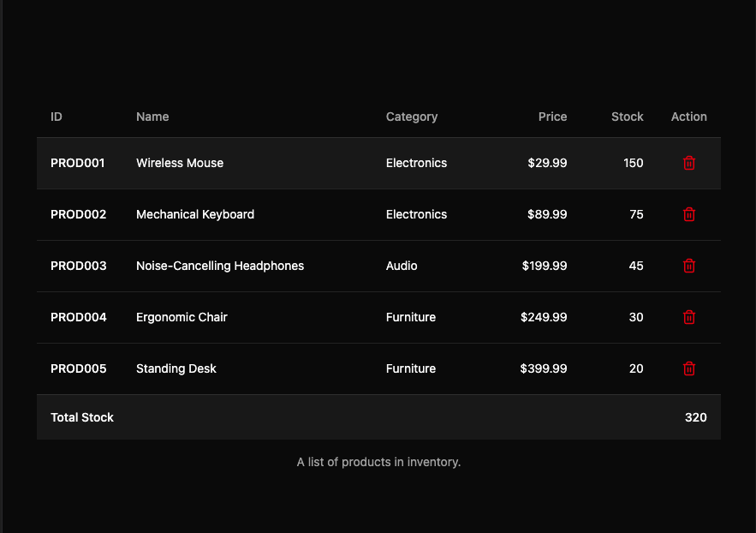This screenshot has width=756, height=533.
Task: Click the Category column header
Action: pos(412,117)
